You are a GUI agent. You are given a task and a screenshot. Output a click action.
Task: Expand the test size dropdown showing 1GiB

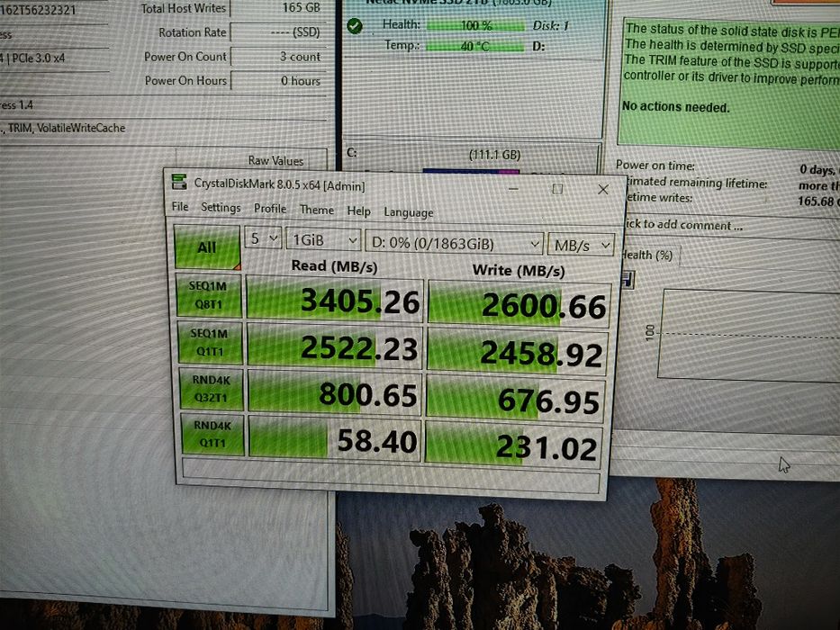click(x=323, y=240)
